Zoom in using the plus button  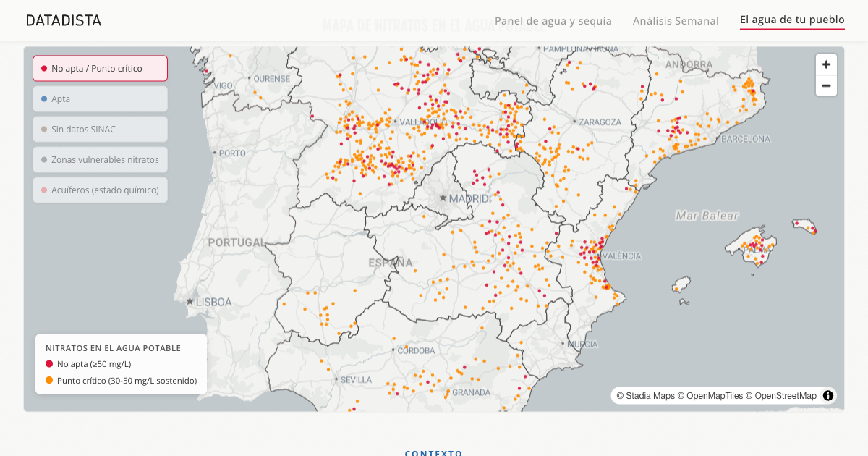pos(826,64)
